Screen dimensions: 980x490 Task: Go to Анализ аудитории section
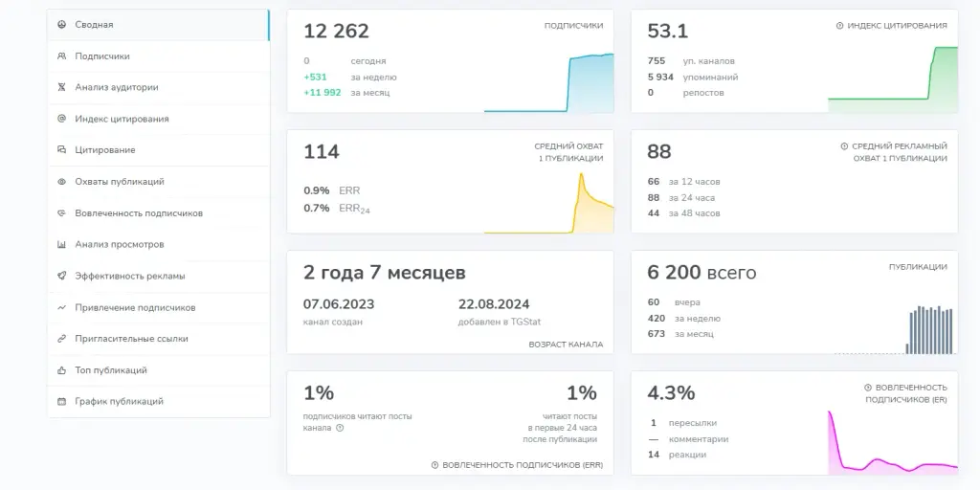[158, 87]
